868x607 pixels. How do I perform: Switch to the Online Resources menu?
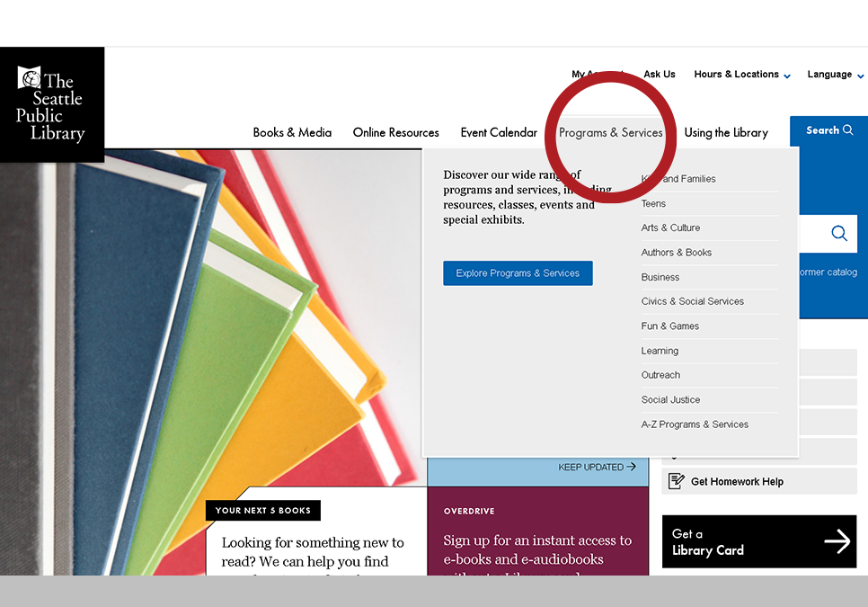point(395,132)
